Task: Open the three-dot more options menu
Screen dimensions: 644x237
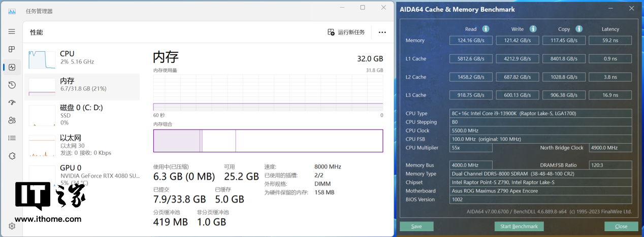Action: click(x=382, y=32)
